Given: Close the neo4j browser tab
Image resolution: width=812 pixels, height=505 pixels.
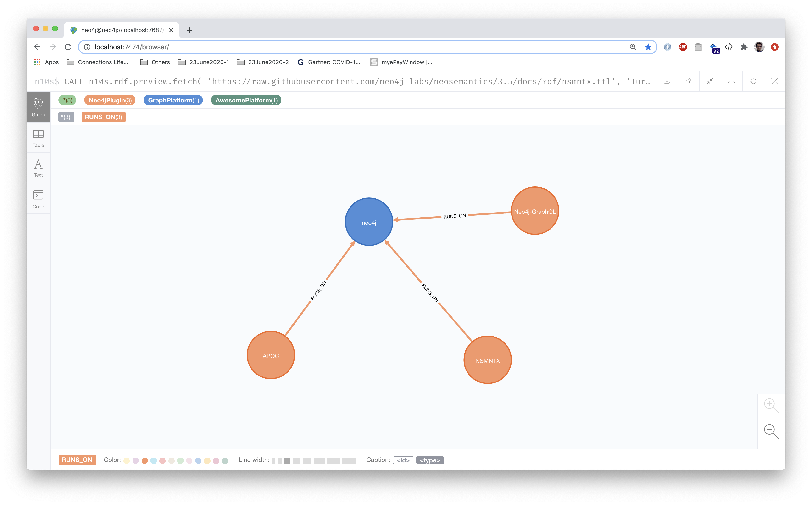Looking at the screenshot, I should click(171, 30).
